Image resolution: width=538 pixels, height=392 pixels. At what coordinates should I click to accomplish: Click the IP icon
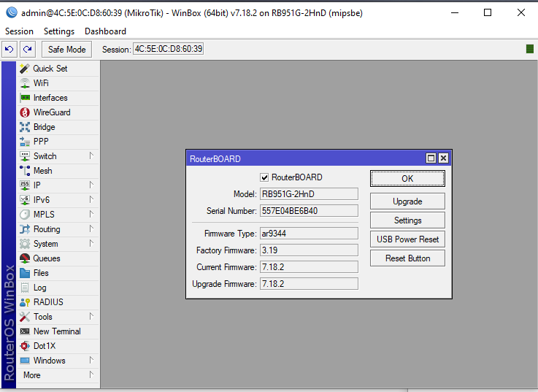tap(25, 185)
